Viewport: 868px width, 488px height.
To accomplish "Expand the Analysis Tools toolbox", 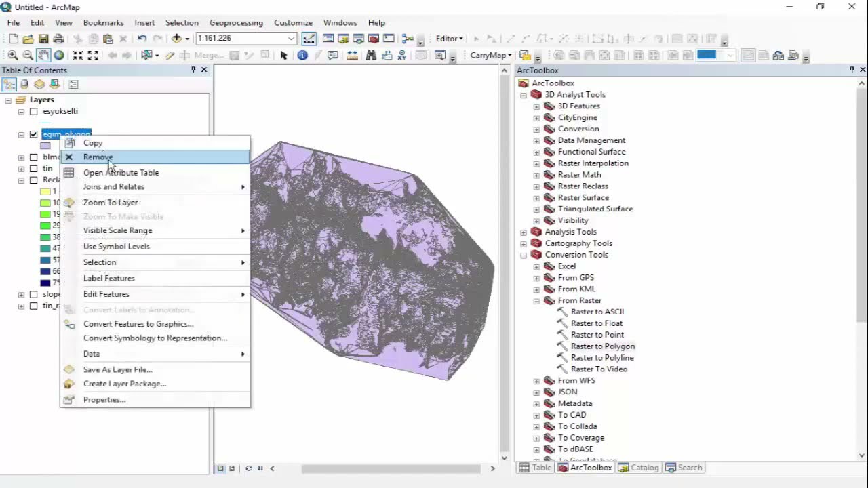I will coord(524,232).
